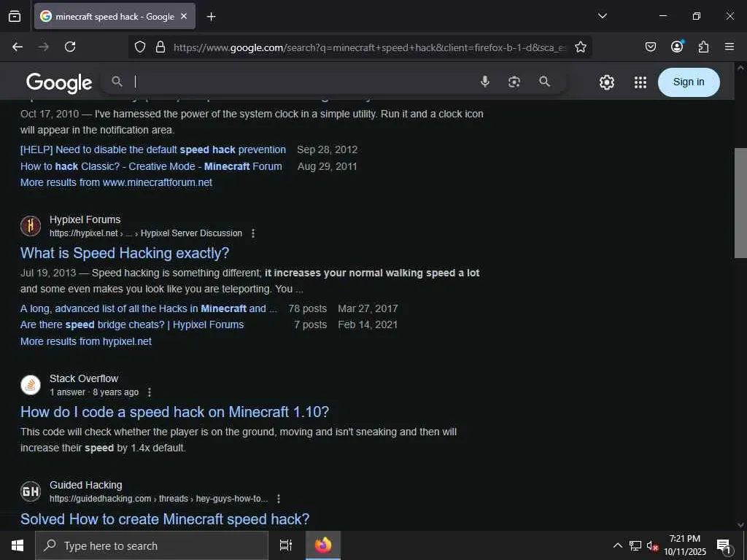This screenshot has height=560, width=747.
Task: Open Windows notification center
Action: point(724,545)
